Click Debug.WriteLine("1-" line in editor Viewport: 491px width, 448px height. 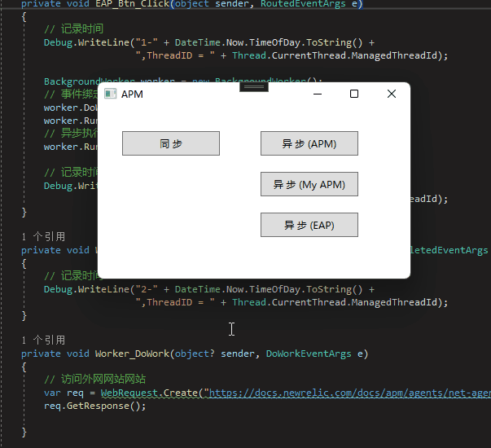coord(209,42)
